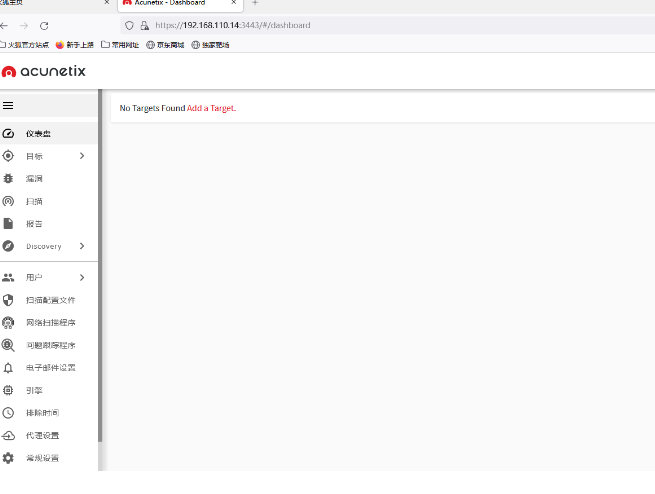Go back with the browser back arrow

click(x=4, y=25)
